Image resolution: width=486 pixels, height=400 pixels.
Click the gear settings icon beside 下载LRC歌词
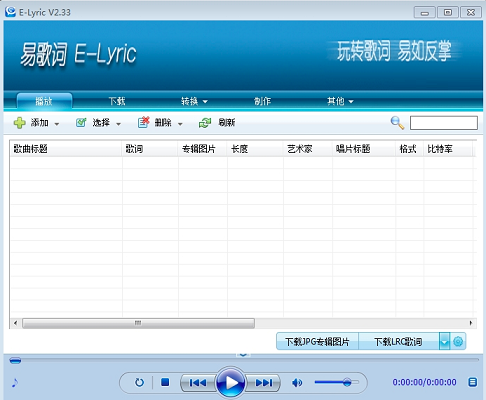[458, 341]
